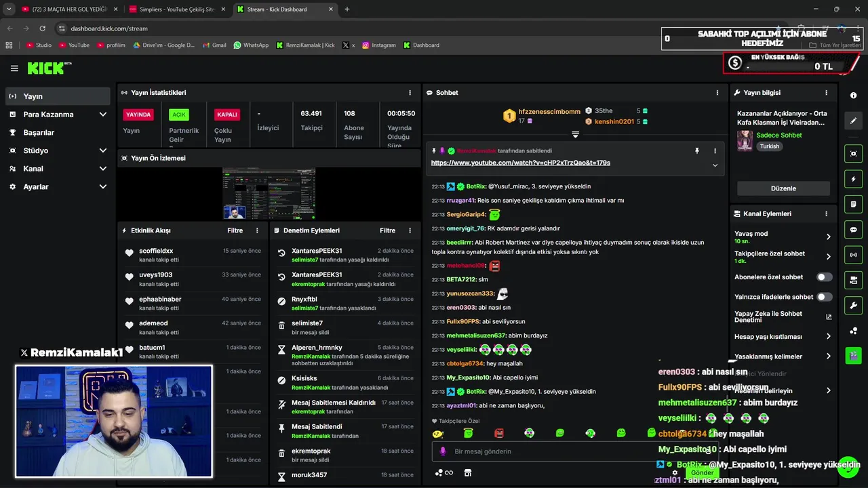
Task: Click the camera channel actions icon in right sidebar
Action: (x=854, y=280)
